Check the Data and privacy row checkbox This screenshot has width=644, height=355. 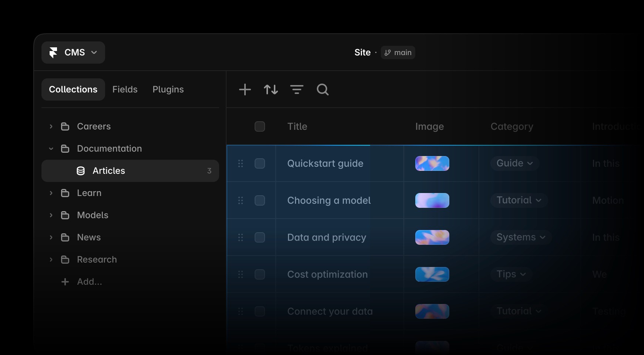260,237
